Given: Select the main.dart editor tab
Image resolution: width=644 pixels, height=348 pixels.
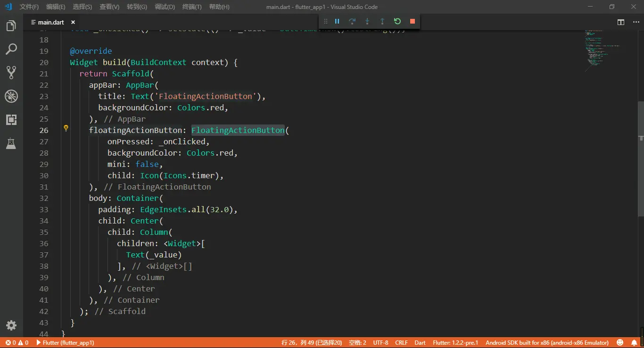Looking at the screenshot, I should (x=51, y=22).
